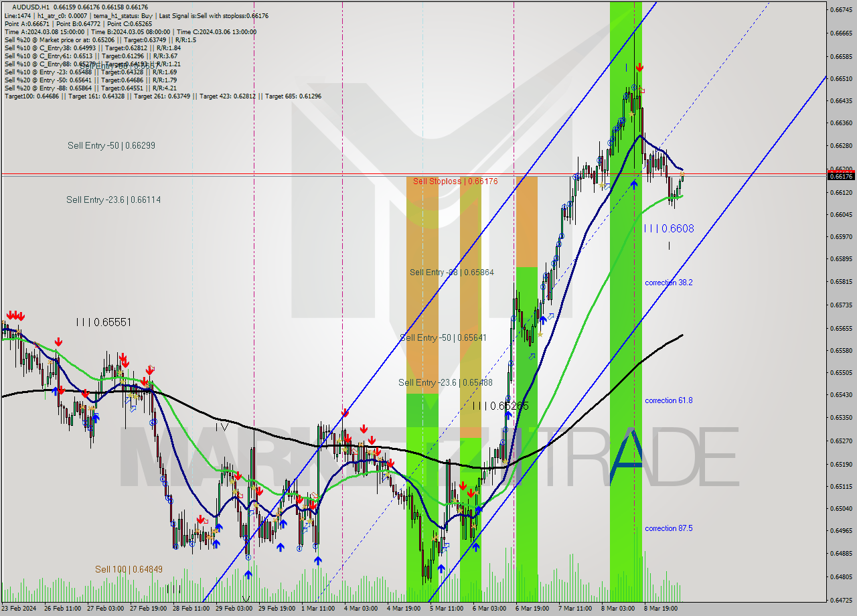Click price axis value 0.65115
The width and height of the screenshot is (857, 616).
coord(841,486)
